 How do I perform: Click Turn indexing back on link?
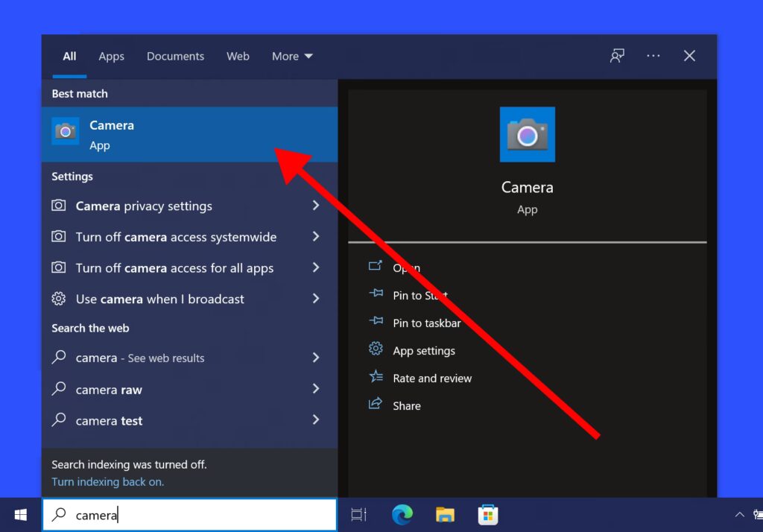click(107, 482)
